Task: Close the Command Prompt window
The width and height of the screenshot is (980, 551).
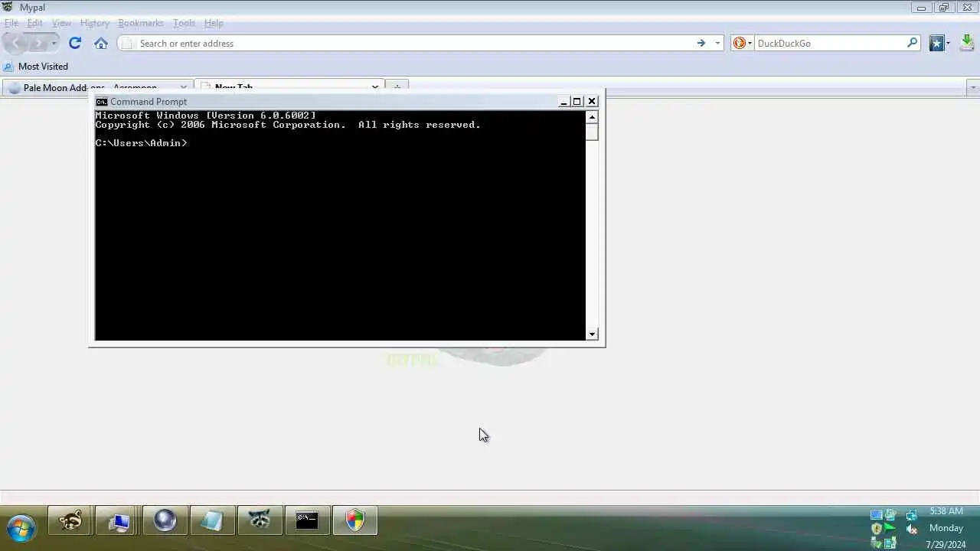Action: (x=592, y=102)
